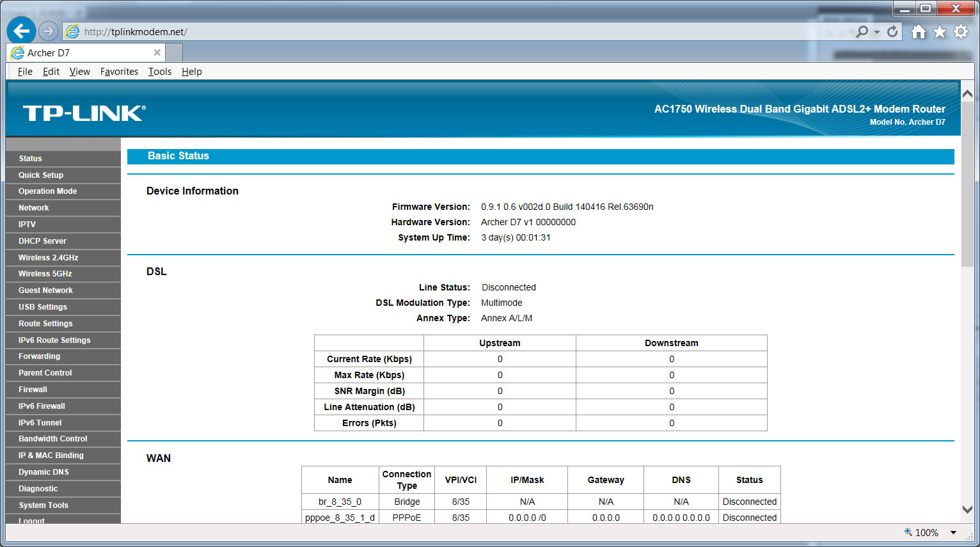This screenshot has width=980, height=547.
Task: Click the scroll up arrow of page scrollbar
Action: [x=967, y=94]
